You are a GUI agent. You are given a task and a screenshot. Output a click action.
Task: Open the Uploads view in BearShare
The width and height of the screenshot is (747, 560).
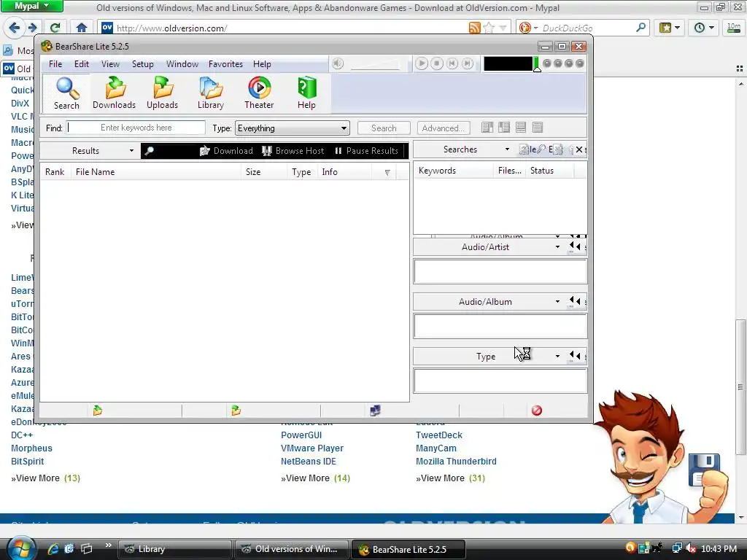click(x=163, y=93)
